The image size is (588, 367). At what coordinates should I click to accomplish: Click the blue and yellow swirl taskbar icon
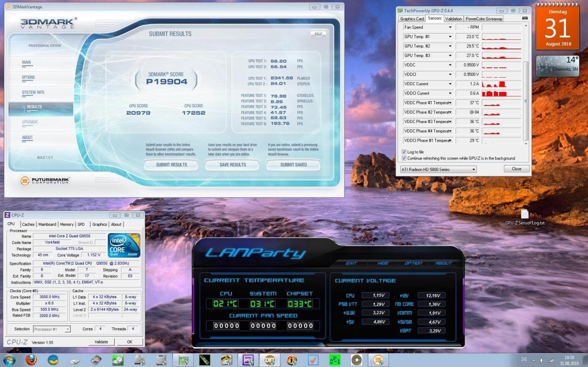(x=53, y=360)
